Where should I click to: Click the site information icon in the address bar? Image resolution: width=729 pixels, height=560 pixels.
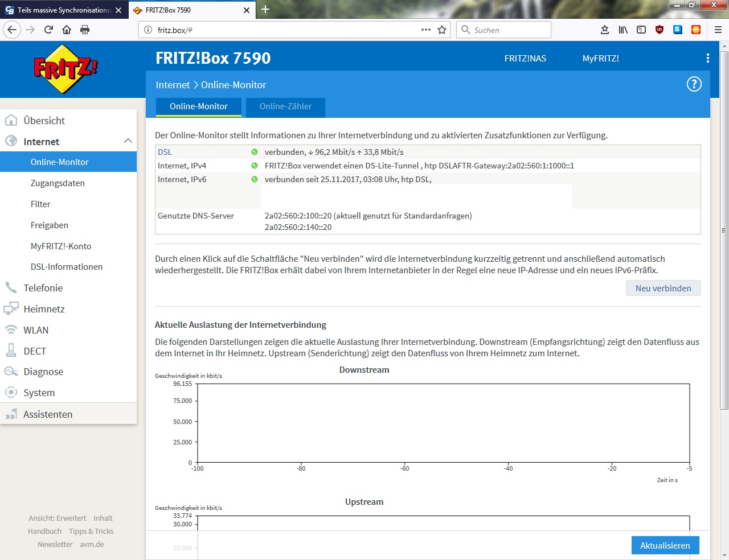(x=148, y=30)
